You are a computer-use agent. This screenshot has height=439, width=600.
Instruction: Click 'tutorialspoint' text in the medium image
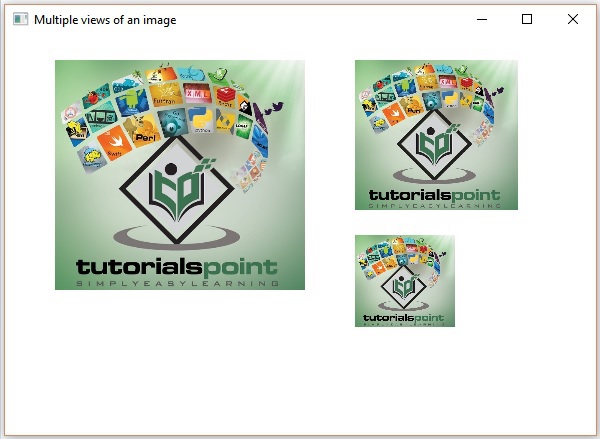point(436,195)
